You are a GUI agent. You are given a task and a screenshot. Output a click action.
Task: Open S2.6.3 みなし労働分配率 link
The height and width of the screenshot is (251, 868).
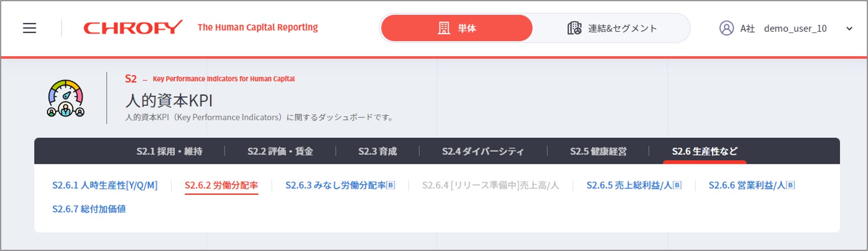(x=340, y=185)
